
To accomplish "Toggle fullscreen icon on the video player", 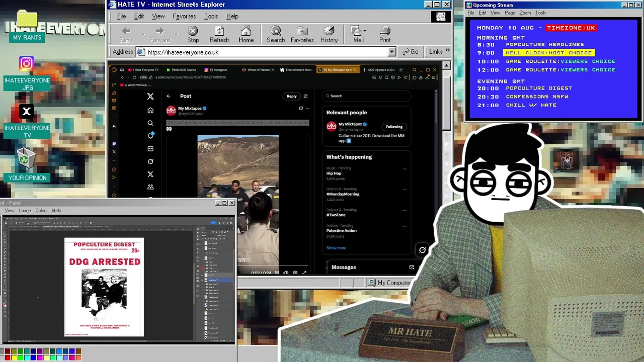I will coord(304,273).
